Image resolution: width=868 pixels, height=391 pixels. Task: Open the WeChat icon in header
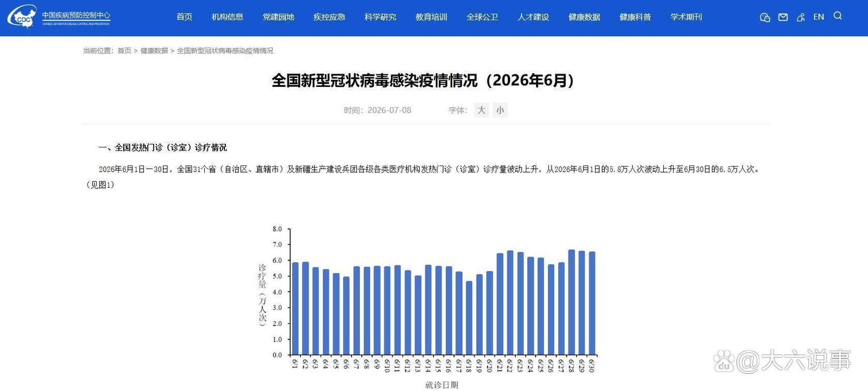[x=765, y=18]
